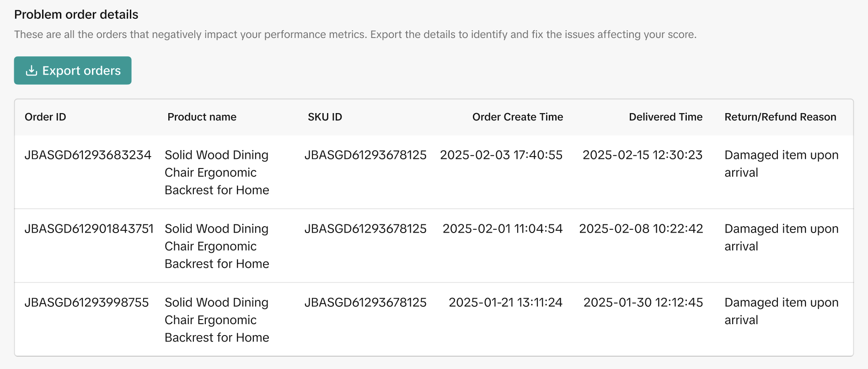Click delivered time 2025-02-08 10:22:42
Screen dimensions: 868x369
[x=641, y=229]
